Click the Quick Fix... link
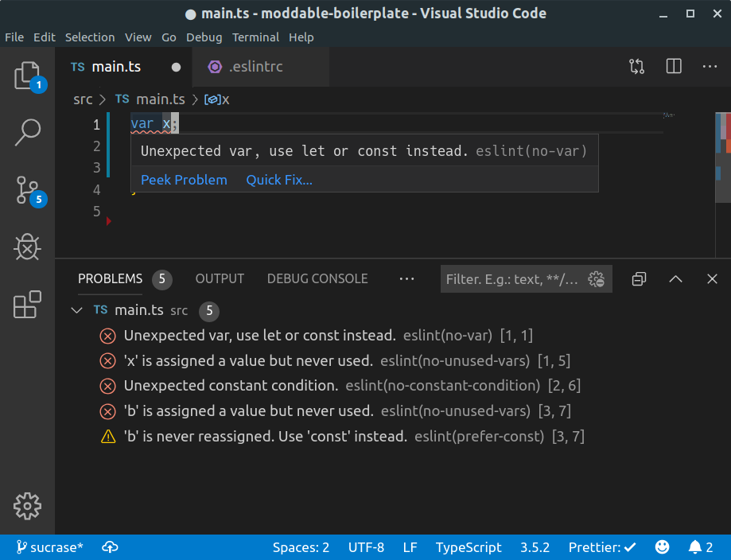 tap(279, 180)
